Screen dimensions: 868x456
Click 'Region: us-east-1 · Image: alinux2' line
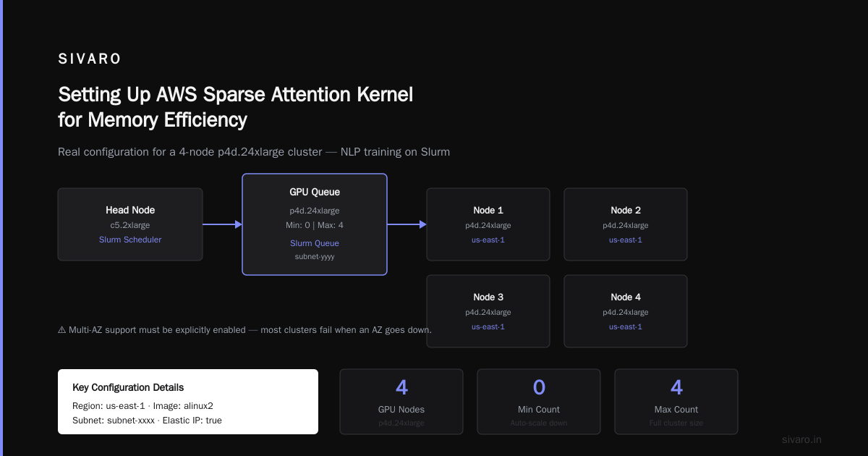[142, 405]
